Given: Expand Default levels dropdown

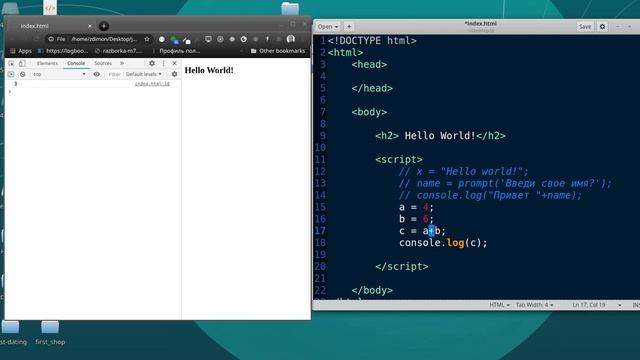Looking at the screenshot, I should (144, 74).
